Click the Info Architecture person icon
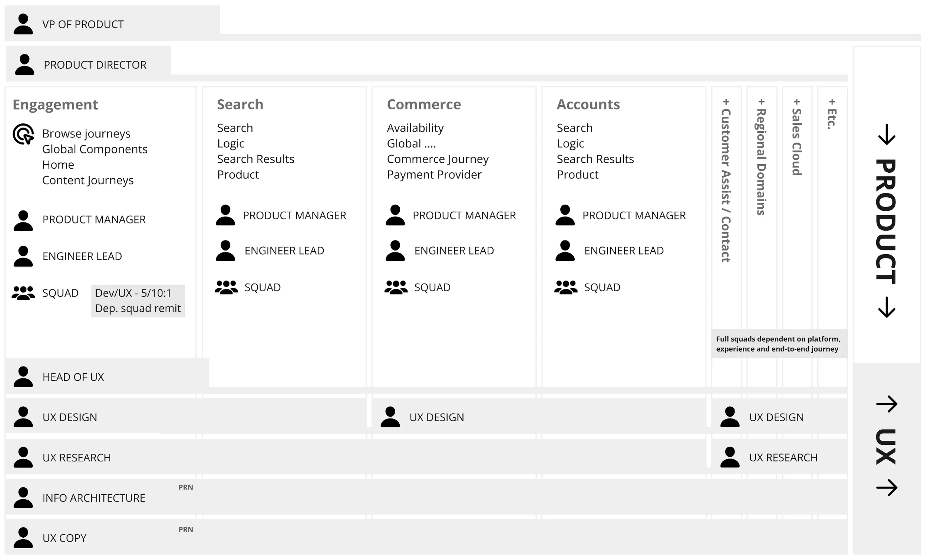The image size is (927, 560). pyautogui.click(x=23, y=498)
